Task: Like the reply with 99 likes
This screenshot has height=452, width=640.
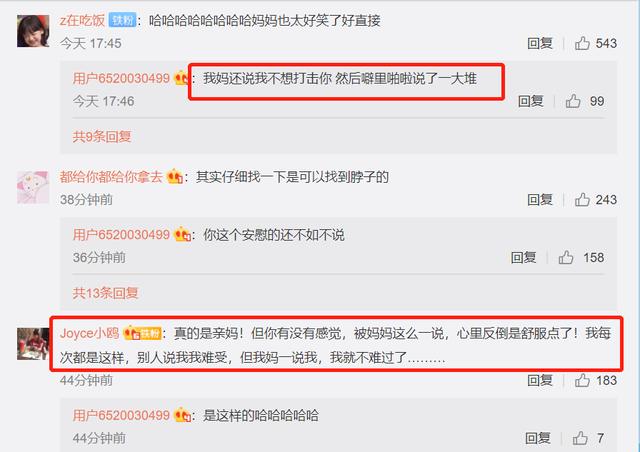Action: [573, 101]
